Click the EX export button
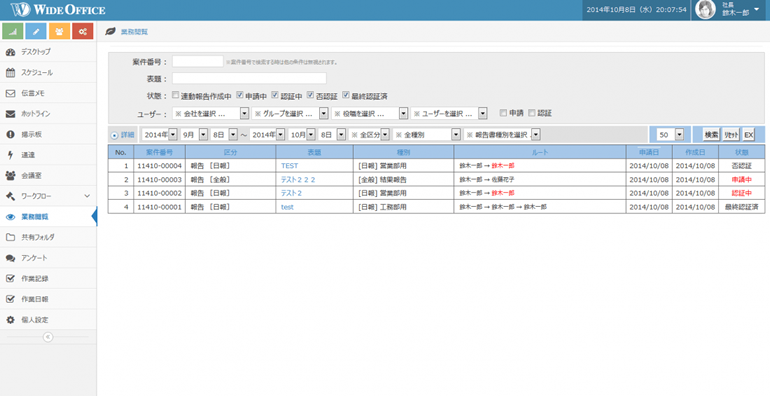 click(x=748, y=135)
